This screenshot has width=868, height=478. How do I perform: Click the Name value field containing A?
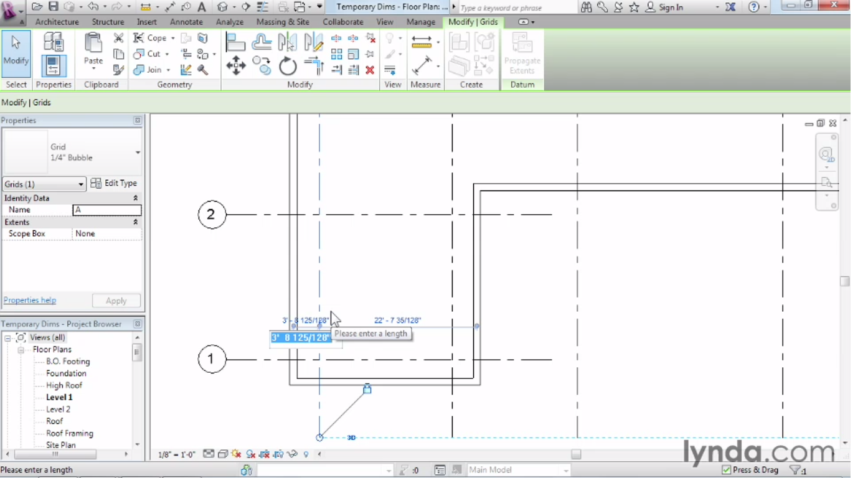107,210
